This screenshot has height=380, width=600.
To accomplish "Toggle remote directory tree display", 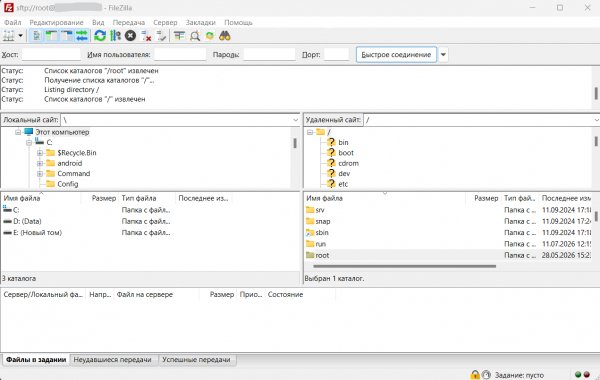I will pos(67,36).
